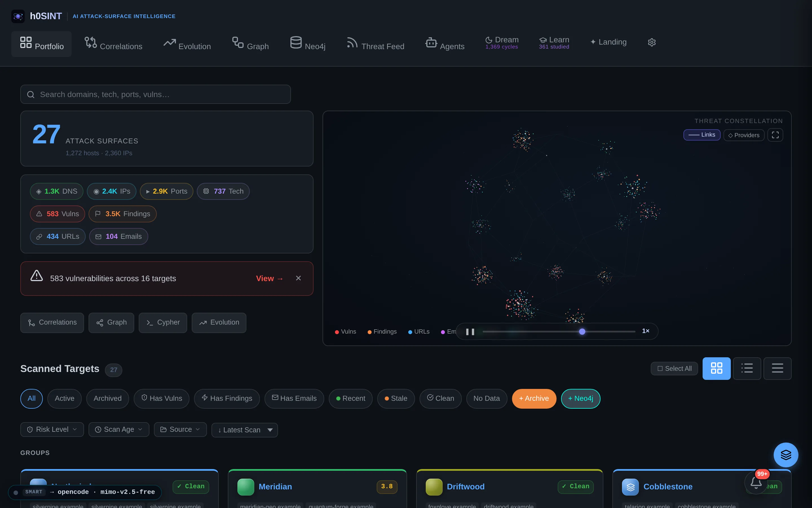
Task: Dismiss the vulnerabilities alert banner
Action: point(298,278)
